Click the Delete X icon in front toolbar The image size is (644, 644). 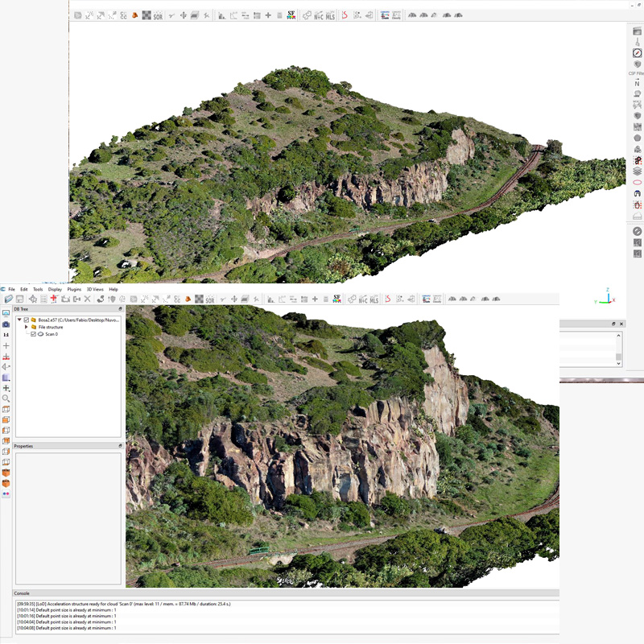pyautogui.click(x=87, y=299)
